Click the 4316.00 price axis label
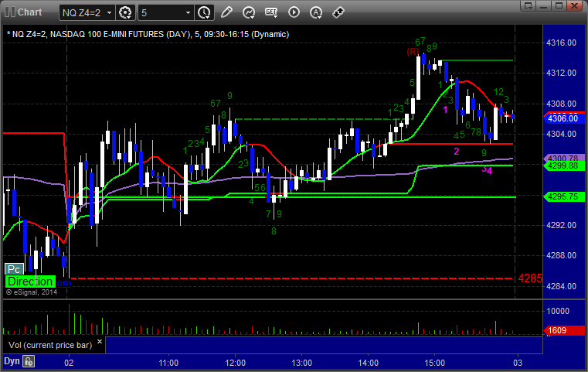588x372 pixels. pyautogui.click(x=562, y=43)
